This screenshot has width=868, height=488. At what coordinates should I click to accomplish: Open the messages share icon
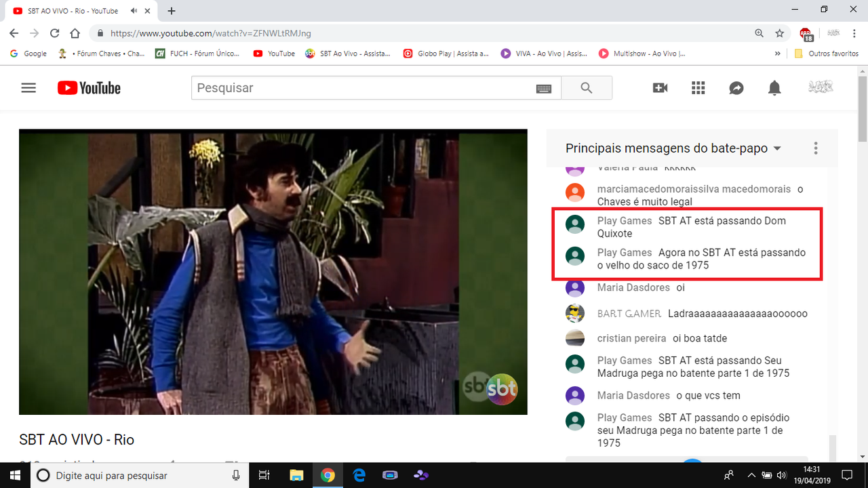pos(736,87)
